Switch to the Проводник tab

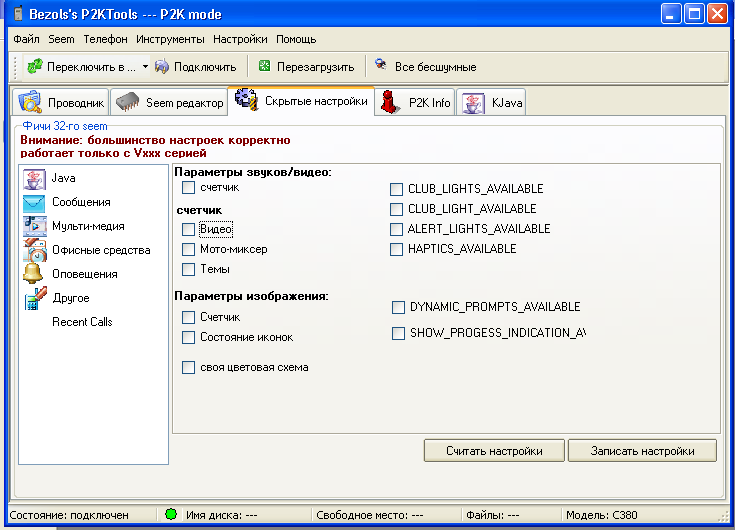coord(61,102)
